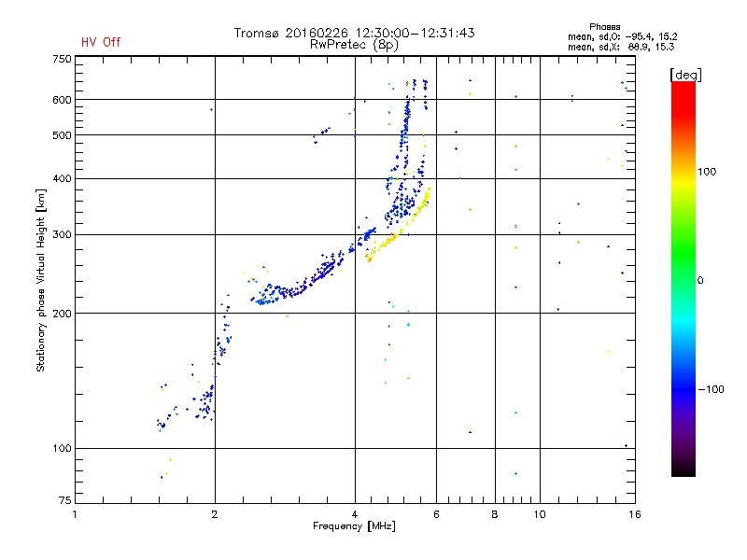This screenshot has height=560, width=747.
Task: Click 'Stationary phase Virtual Height [km]' axis title
Action: point(41,281)
